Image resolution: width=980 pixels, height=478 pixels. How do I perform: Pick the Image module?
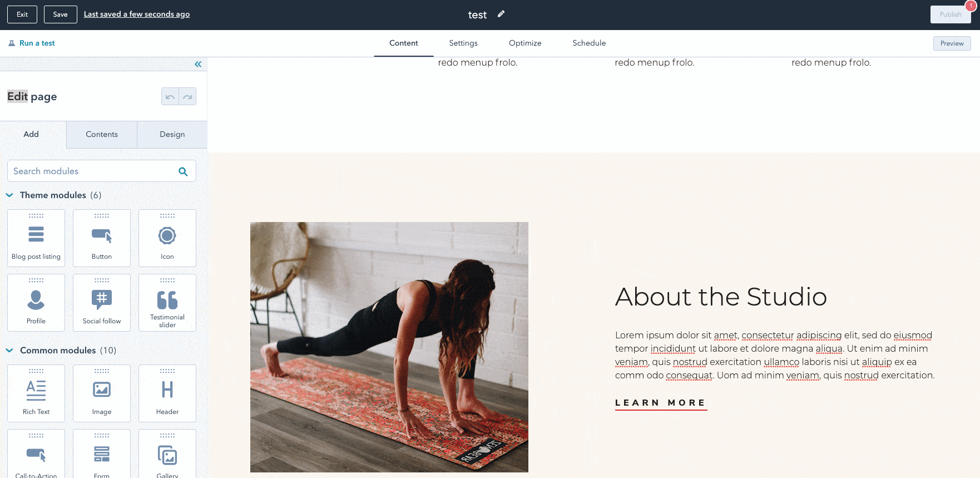pos(102,393)
